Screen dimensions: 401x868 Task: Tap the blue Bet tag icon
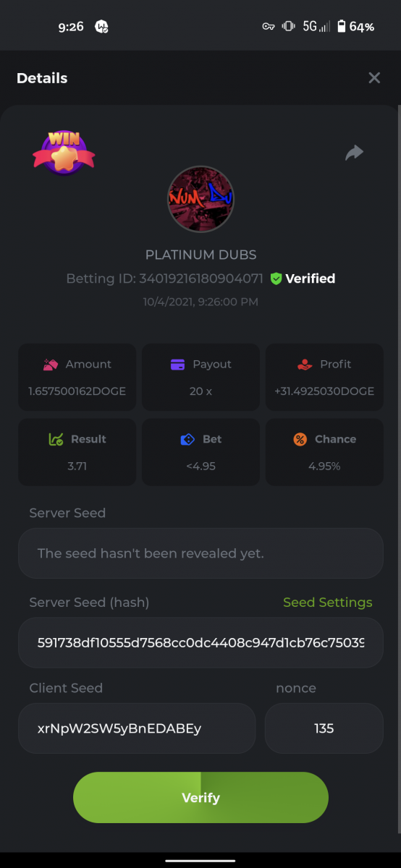click(187, 439)
